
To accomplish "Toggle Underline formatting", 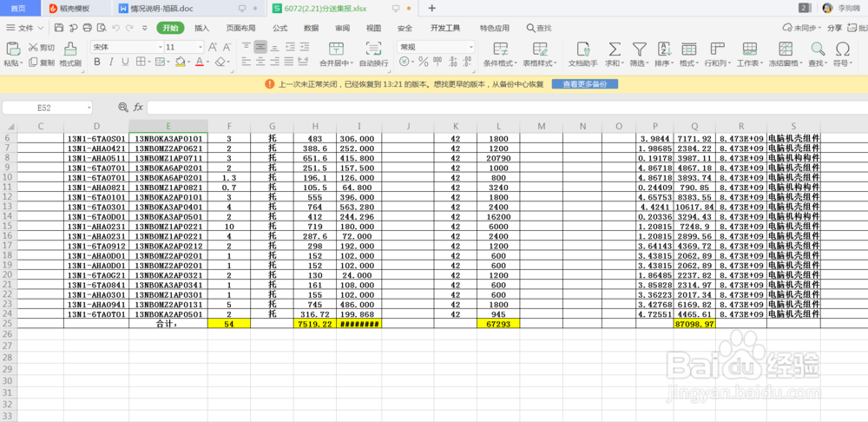I will point(125,62).
